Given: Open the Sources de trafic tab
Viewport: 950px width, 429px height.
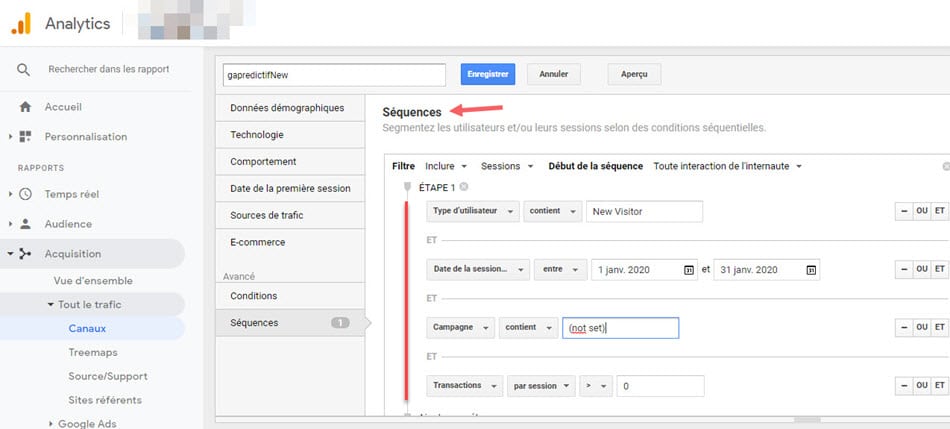Looking at the screenshot, I should tap(290, 215).
